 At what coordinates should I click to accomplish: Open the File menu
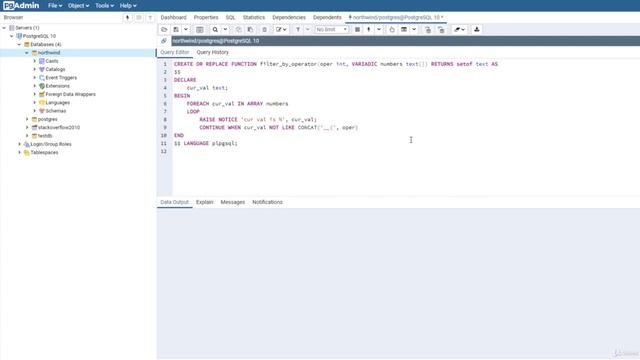click(55, 6)
